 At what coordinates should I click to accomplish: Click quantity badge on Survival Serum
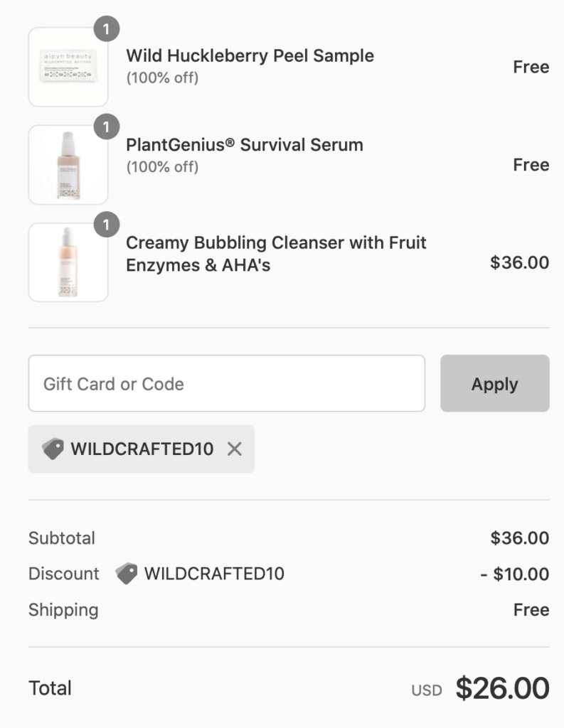click(107, 127)
